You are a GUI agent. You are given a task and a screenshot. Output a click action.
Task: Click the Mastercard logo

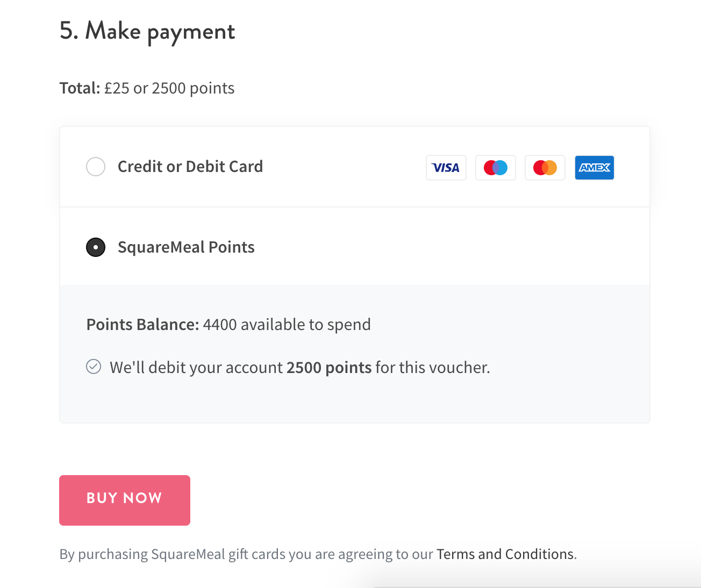tap(545, 168)
